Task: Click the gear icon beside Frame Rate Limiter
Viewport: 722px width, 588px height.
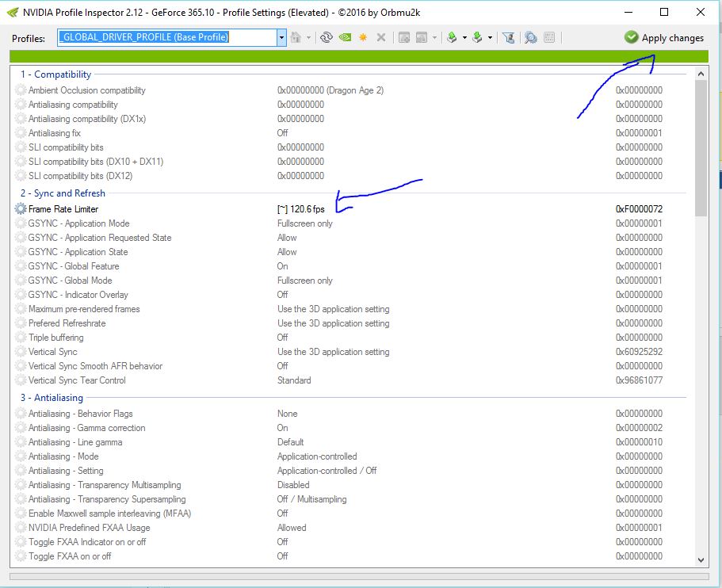Action: click(x=21, y=208)
